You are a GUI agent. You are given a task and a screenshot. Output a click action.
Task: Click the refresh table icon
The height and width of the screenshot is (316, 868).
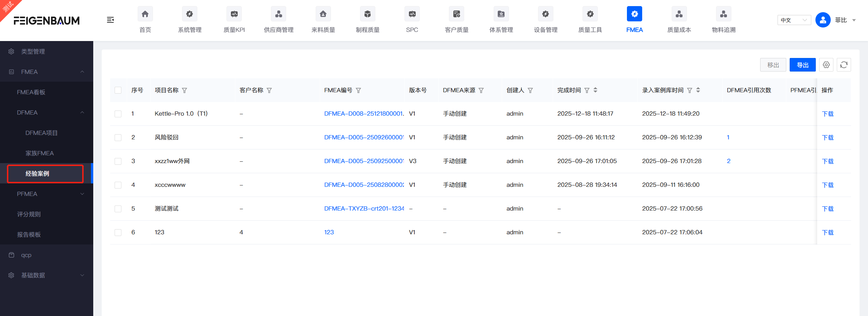[844, 65]
